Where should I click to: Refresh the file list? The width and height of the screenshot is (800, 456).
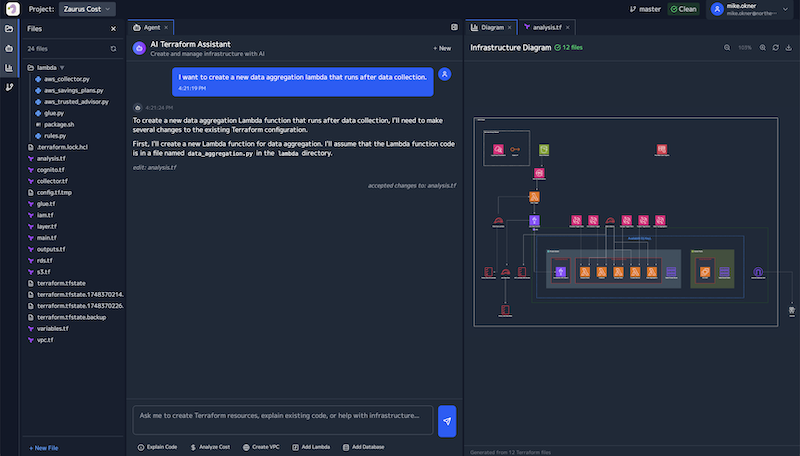point(113,49)
